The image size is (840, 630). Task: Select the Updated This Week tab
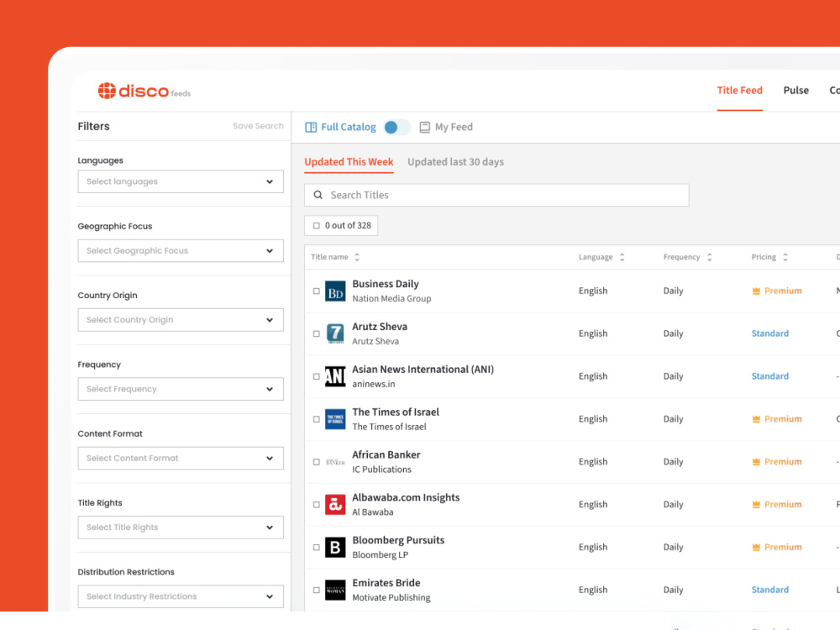coord(349,162)
